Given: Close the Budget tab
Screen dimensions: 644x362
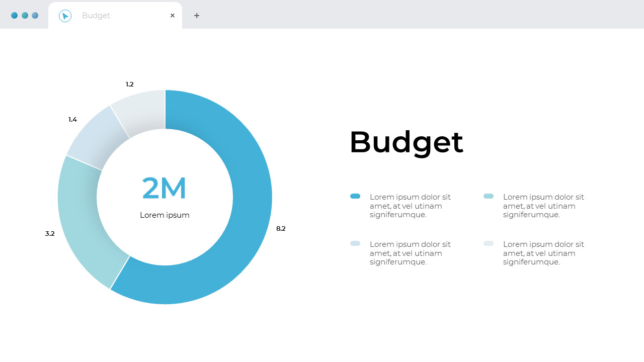Looking at the screenshot, I should [x=172, y=15].
